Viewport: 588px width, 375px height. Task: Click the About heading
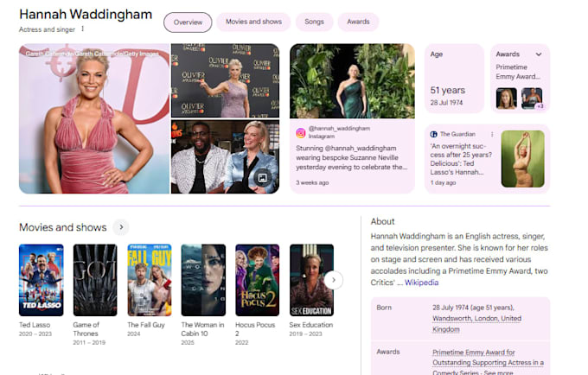coord(382,221)
